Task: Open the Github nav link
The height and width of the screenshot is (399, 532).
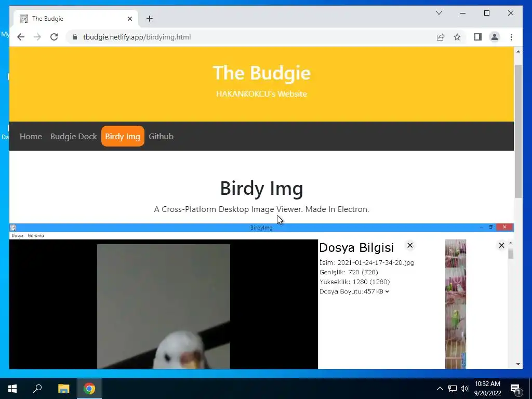Action: pos(161,137)
